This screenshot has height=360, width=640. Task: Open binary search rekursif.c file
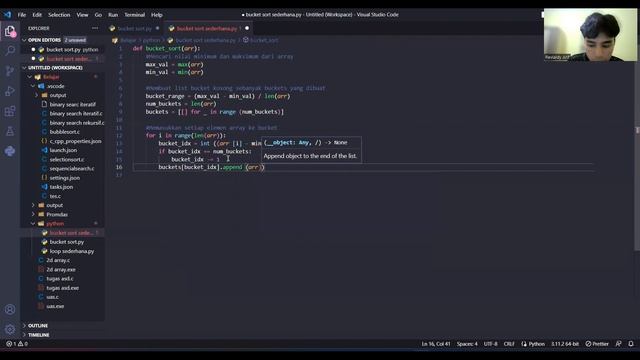coord(76,123)
